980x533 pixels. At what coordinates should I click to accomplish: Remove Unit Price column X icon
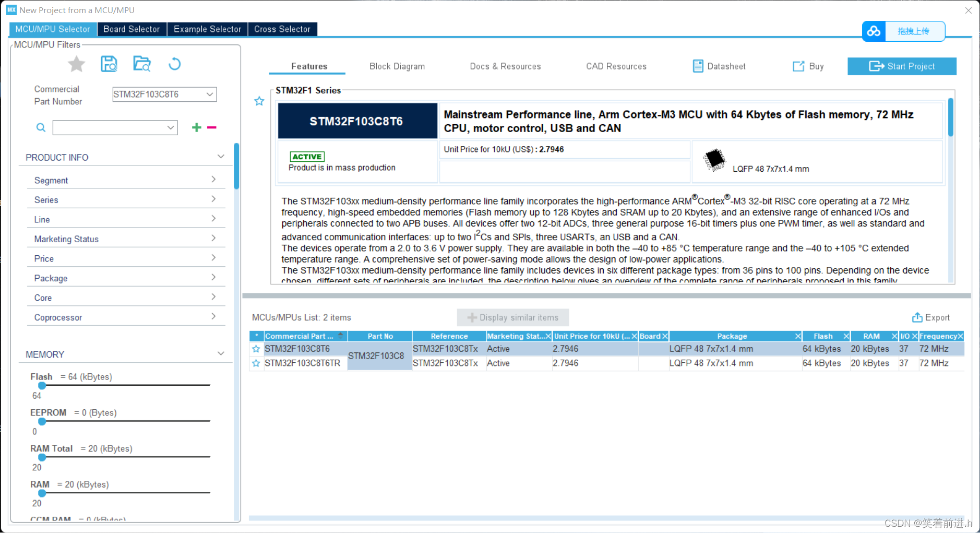[x=635, y=336]
